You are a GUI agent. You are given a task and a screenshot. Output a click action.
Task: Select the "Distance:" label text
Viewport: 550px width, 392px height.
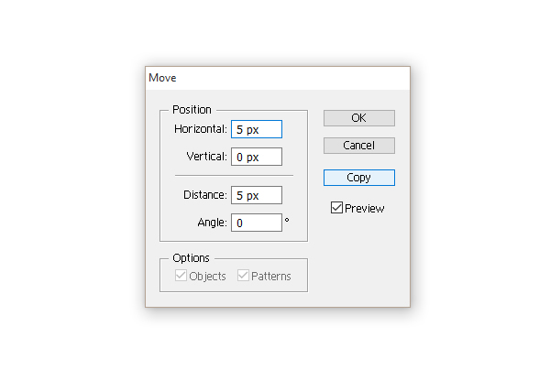[204, 195]
